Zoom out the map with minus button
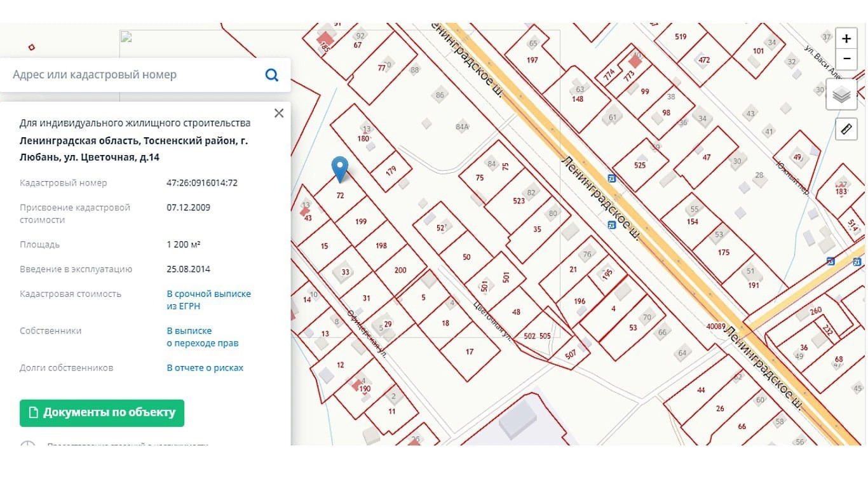The width and height of the screenshot is (868, 488). tap(846, 59)
